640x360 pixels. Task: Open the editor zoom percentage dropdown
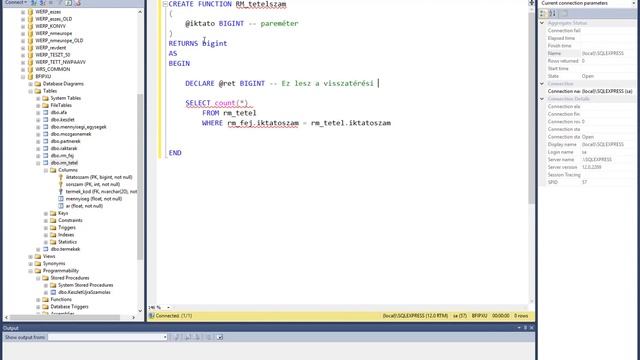tap(168, 307)
